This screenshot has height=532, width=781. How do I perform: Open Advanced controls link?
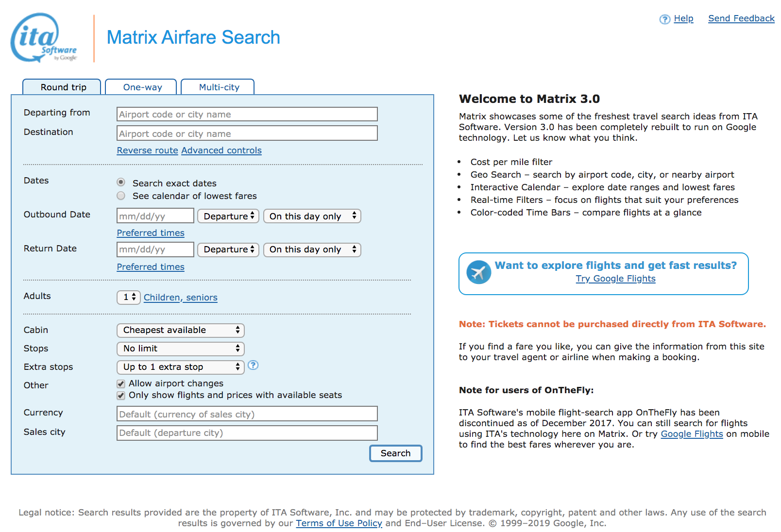pyautogui.click(x=221, y=150)
